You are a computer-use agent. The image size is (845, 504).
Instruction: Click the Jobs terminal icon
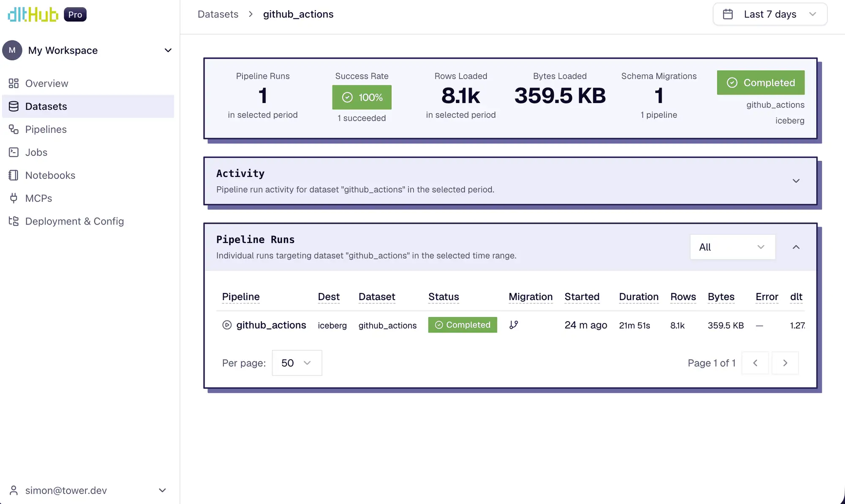[x=14, y=152]
